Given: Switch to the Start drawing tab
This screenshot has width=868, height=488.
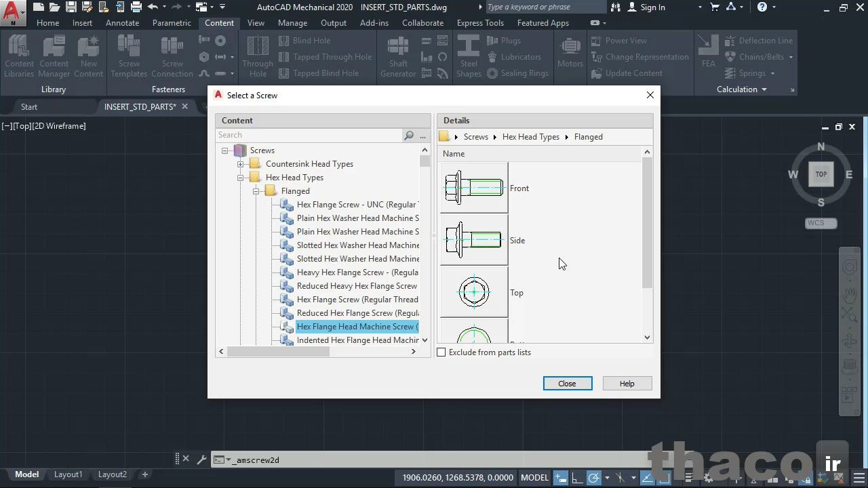Looking at the screenshot, I should click(29, 106).
